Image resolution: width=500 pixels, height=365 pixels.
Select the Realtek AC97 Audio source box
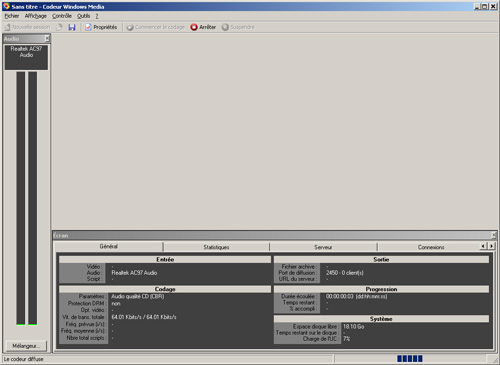[x=26, y=57]
